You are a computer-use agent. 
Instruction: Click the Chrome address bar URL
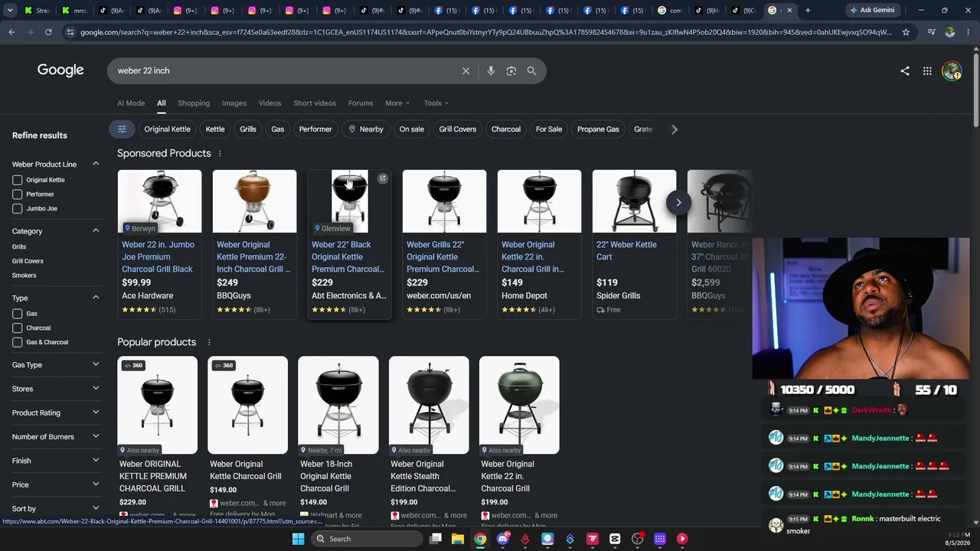pos(486,32)
